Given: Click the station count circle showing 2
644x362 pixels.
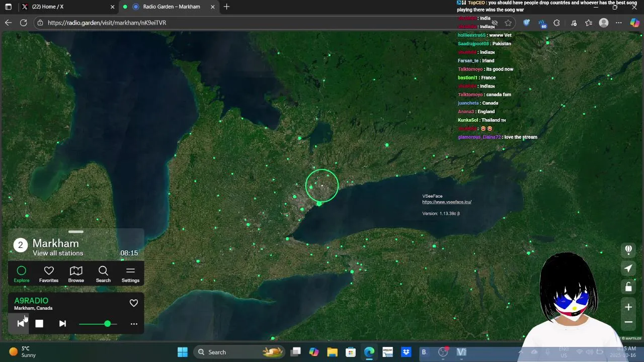Looking at the screenshot, I should (21, 245).
